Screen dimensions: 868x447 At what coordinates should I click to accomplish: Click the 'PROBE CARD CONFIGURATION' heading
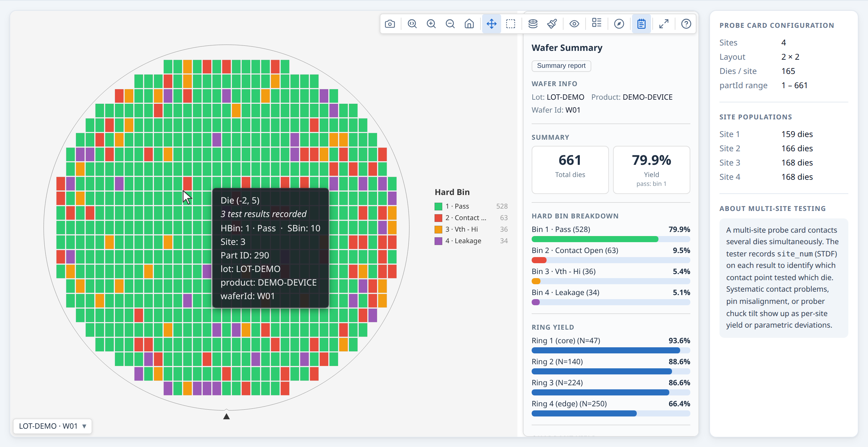[x=777, y=25]
